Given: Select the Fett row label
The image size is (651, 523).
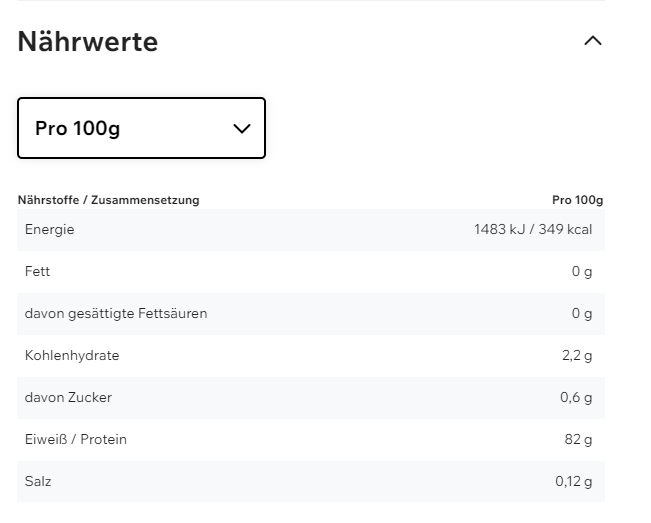Looking at the screenshot, I should coord(38,272).
